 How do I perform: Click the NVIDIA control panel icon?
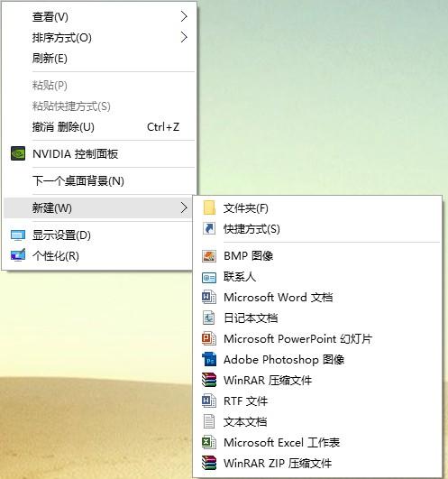tap(18, 153)
